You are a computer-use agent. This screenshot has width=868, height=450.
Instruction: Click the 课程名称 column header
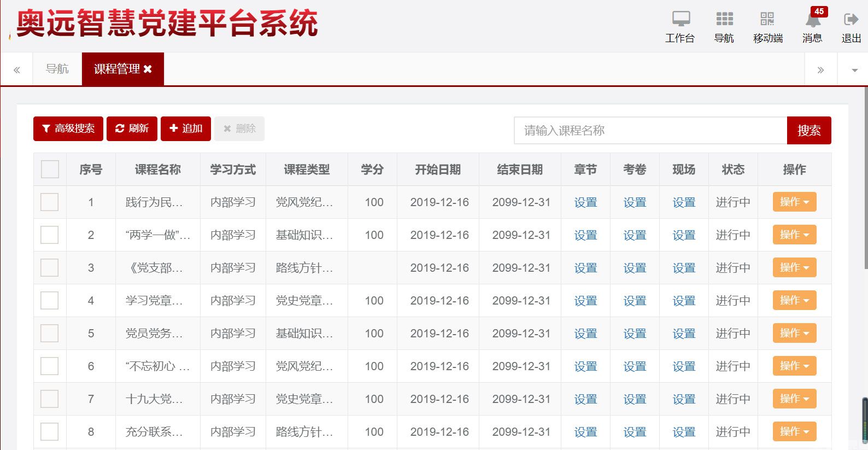point(158,170)
